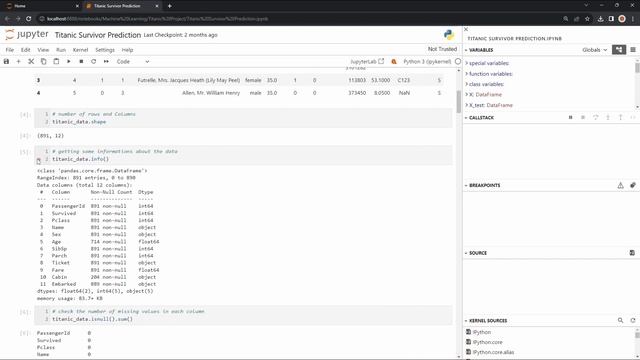
Task: Paste cell from the clipboard icon
Action: click(56, 62)
